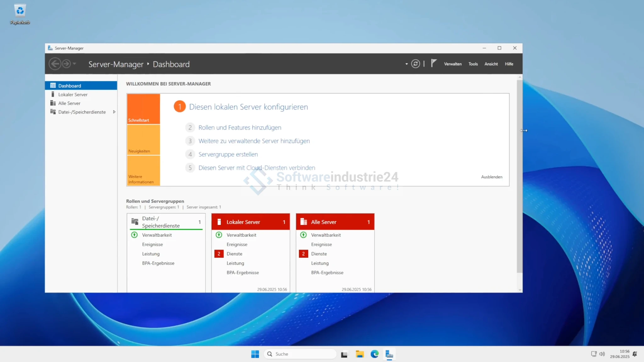Click the vertical scrollbar of dashboard
This screenshot has height=362, width=644.
point(519,176)
